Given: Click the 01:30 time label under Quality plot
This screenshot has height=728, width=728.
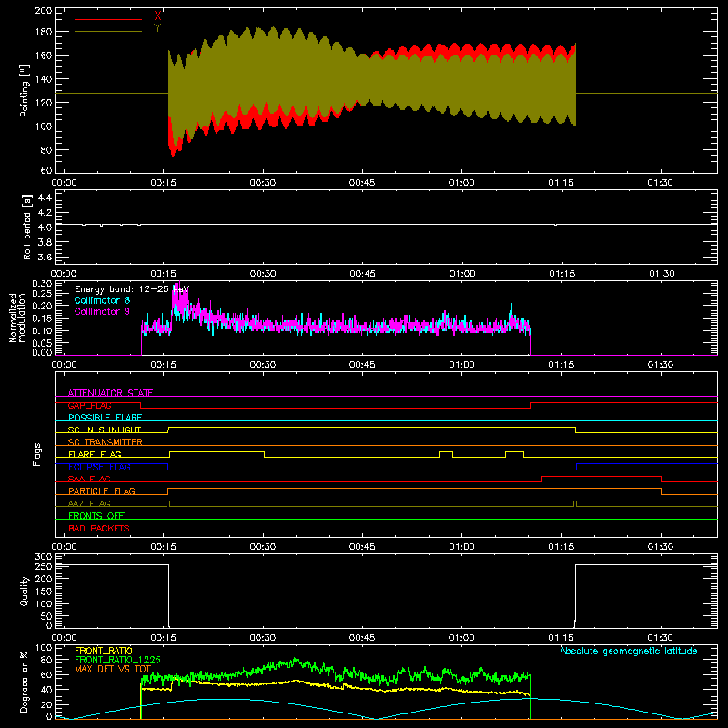Looking at the screenshot, I should (661, 638).
